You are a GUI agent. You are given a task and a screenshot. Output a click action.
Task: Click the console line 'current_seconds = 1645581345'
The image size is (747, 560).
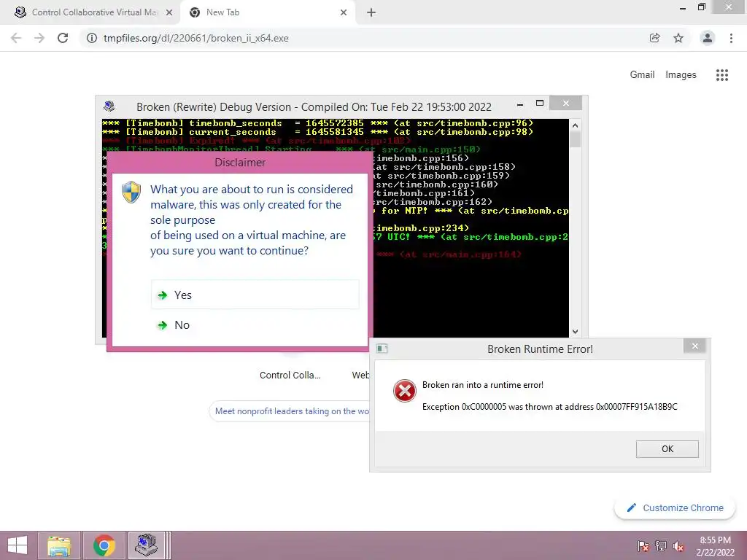[317, 132]
